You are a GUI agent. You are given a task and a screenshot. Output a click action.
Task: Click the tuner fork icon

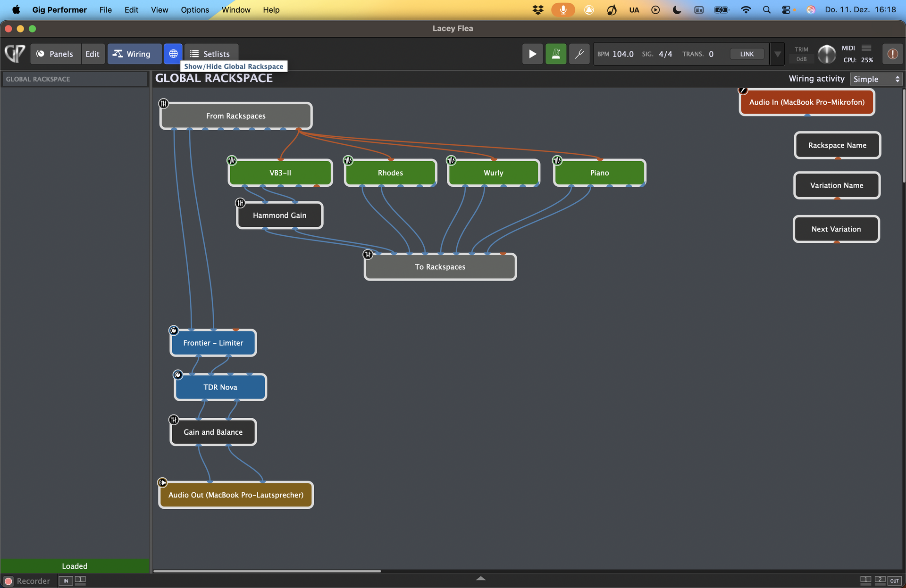pos(579,54)
